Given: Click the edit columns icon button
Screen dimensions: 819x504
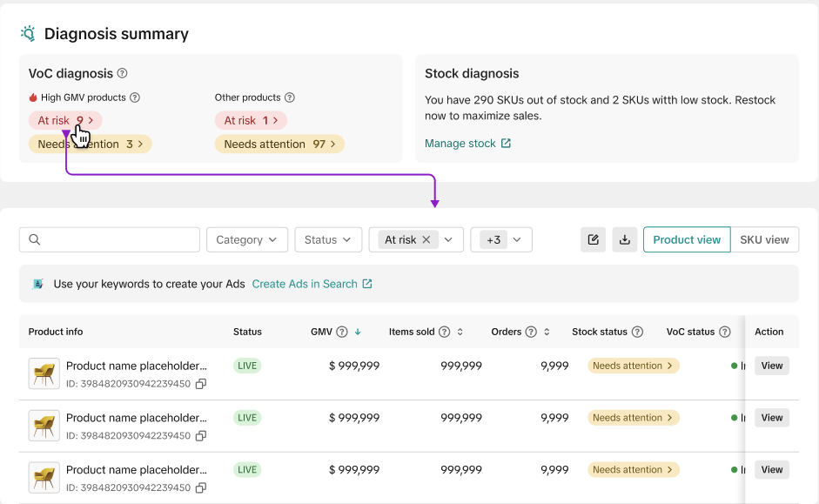Looking at the screenshot, I should point(594,240).
